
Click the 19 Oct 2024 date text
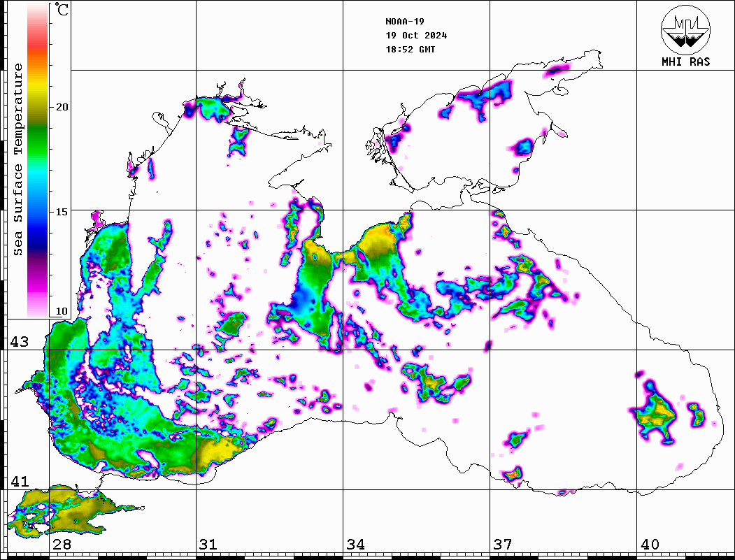[x=416, y=36]
